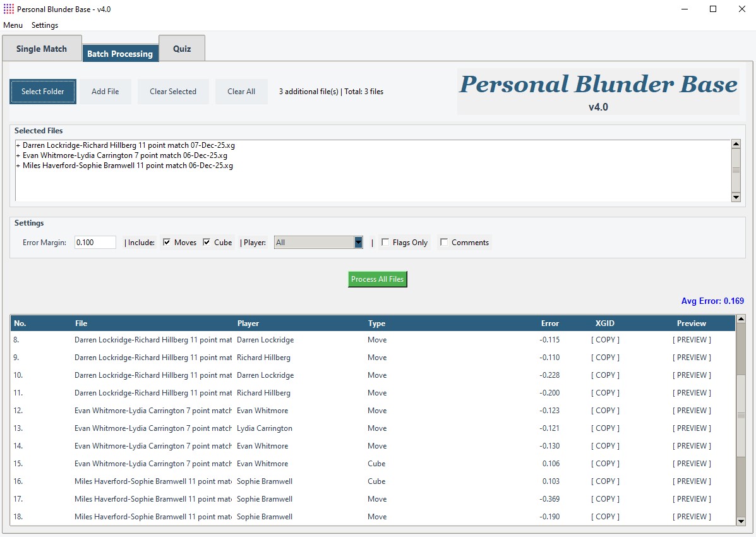
Task: Click the Select Folder button
Action: click(43, 92)
